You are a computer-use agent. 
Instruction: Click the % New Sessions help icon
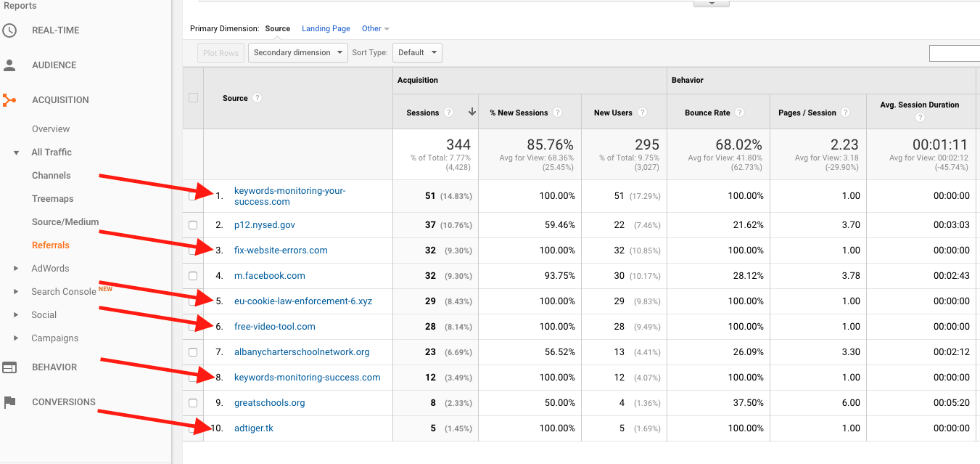coord(557,113)
